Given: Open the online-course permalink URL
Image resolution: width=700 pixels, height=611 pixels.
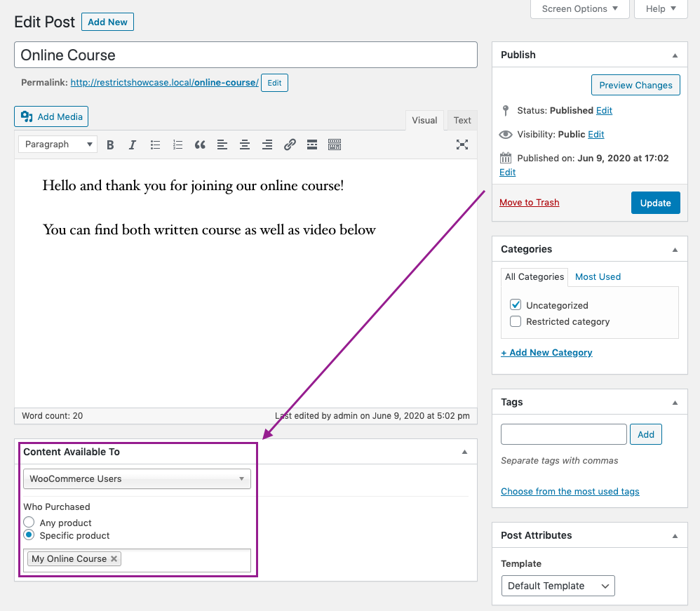Looking at the screenshot, I should point(164,83).
